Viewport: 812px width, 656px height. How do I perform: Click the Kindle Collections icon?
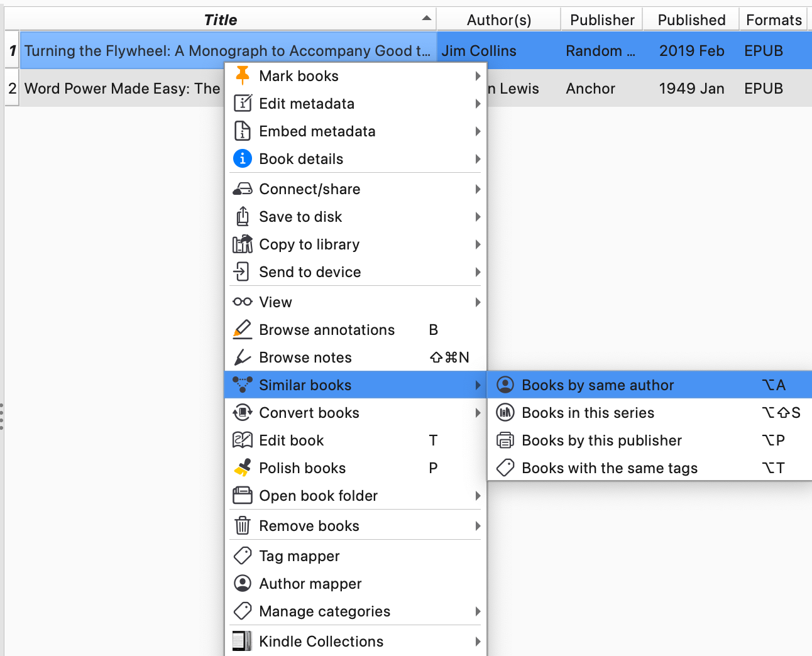click(243, 642)
